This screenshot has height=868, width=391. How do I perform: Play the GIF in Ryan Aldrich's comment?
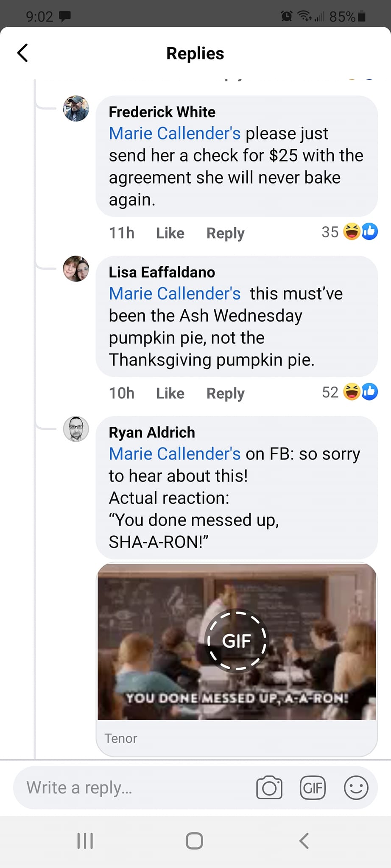(237, 641)
